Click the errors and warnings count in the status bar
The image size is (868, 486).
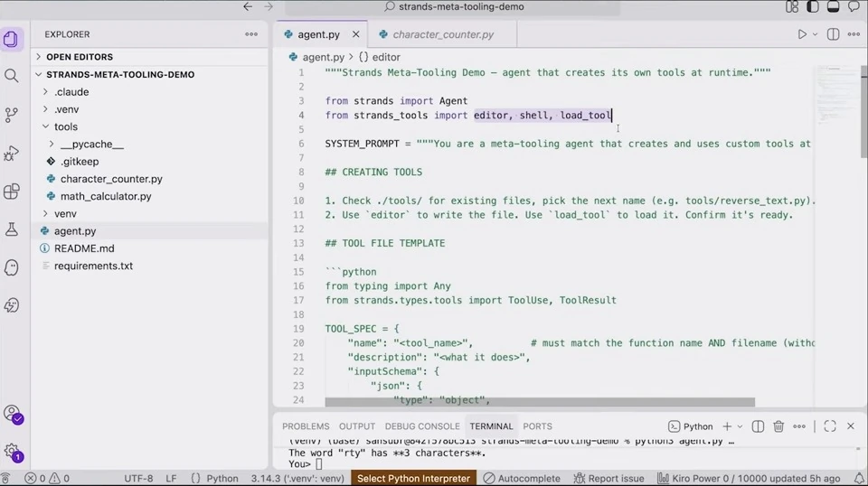47,478
